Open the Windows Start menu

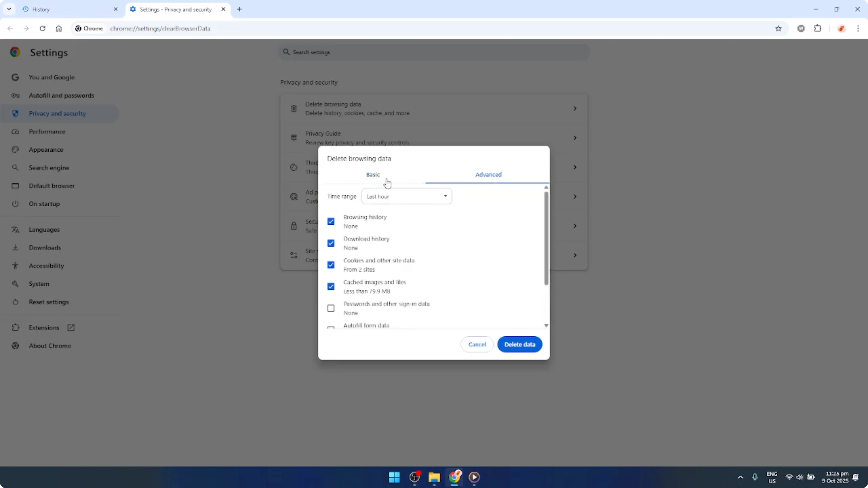click(394, 477)
